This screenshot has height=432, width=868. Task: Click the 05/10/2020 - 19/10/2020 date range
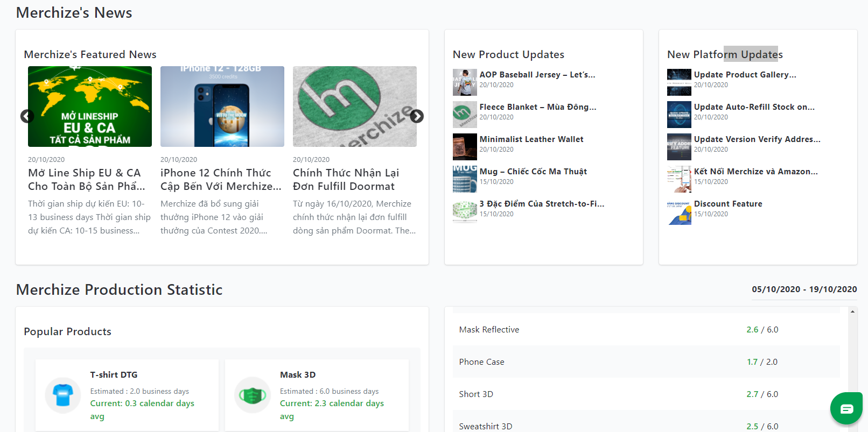tap(804, 289)
